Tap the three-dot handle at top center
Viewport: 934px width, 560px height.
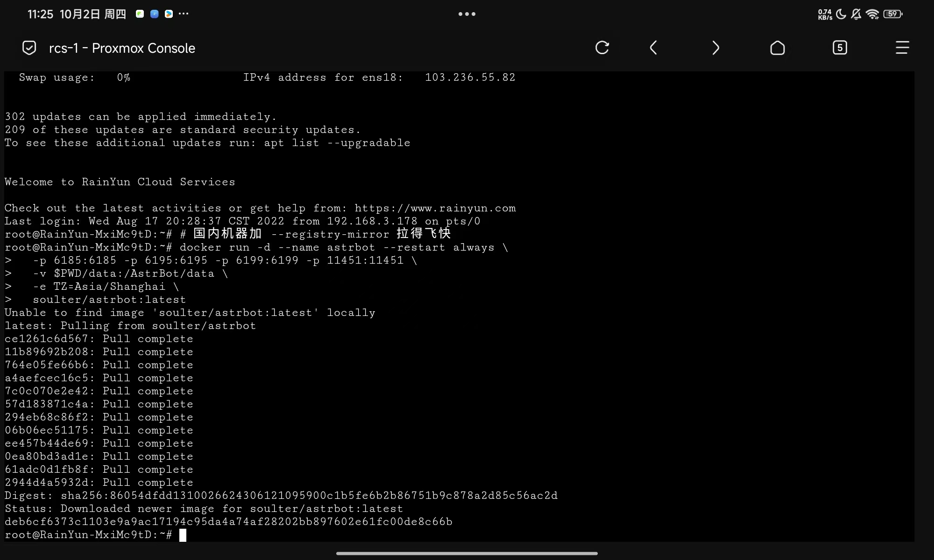tap(467, 14)
